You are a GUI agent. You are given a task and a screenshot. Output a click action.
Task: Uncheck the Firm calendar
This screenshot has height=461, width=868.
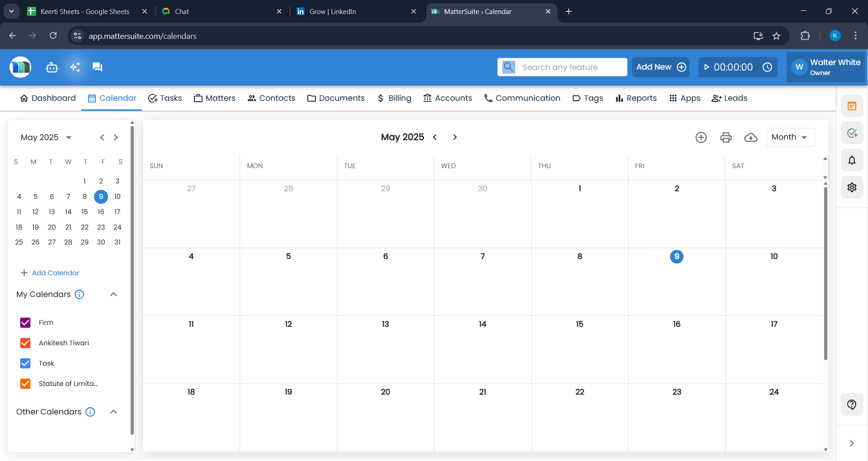tap(25, 322)
